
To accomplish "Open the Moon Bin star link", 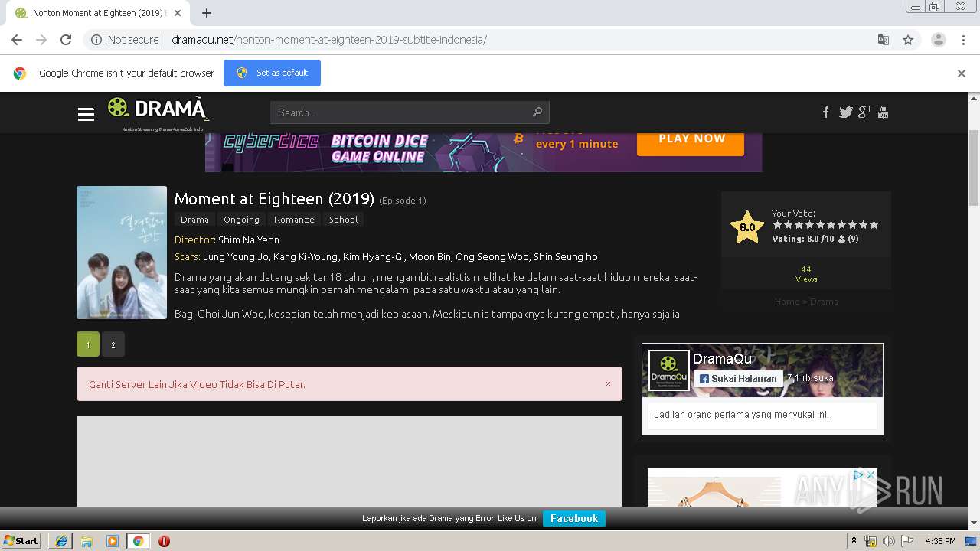I will click(x=430, y=256).
